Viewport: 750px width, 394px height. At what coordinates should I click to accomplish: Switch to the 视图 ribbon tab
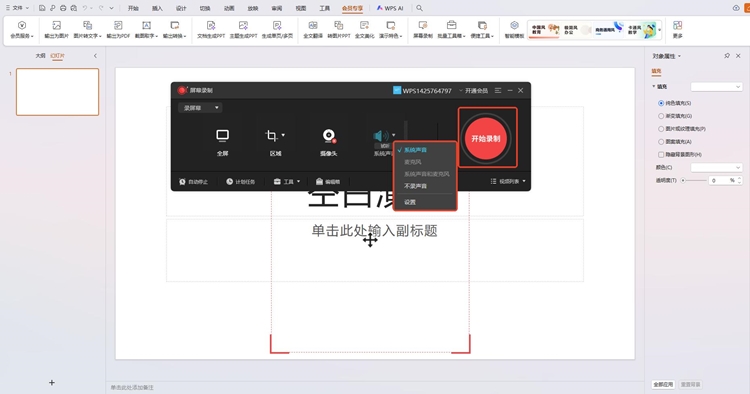click(301, 8)
